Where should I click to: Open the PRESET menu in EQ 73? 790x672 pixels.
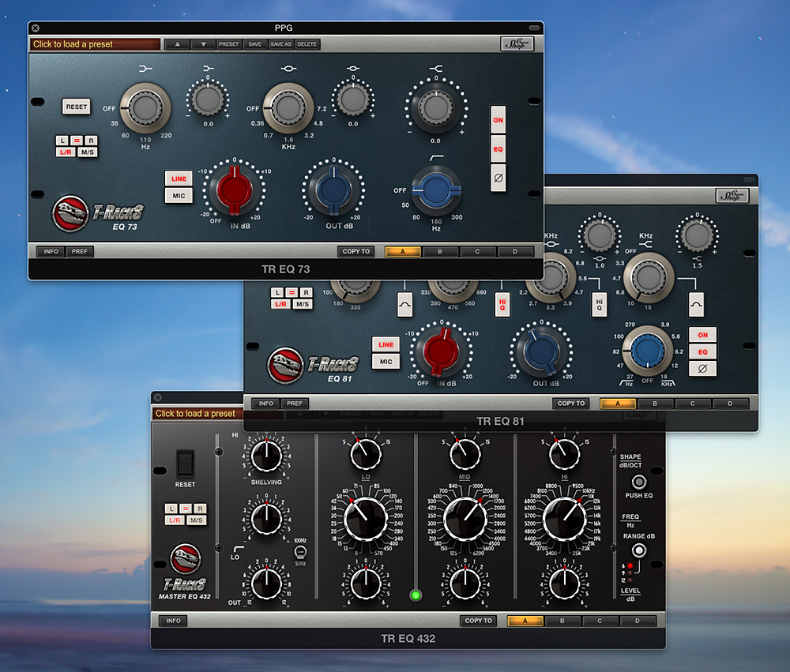(x=229, y=44)
